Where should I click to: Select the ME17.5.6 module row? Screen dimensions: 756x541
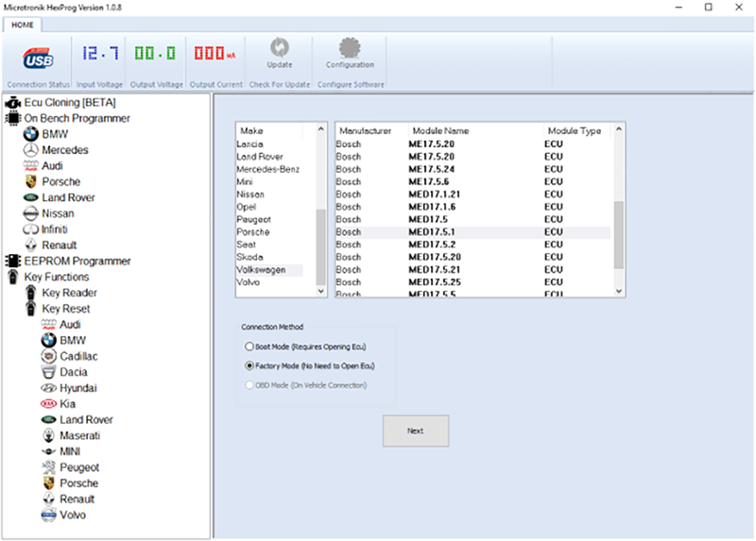pos(473,181)
